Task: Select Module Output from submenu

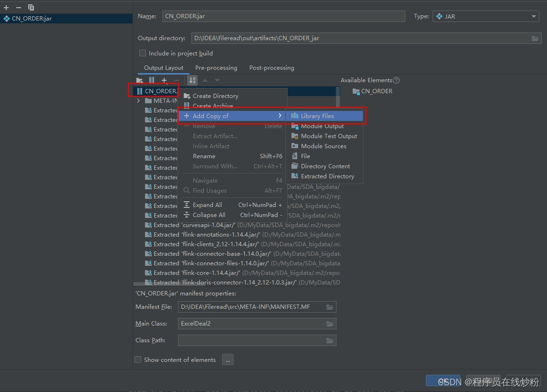Action: pos(324,126)
